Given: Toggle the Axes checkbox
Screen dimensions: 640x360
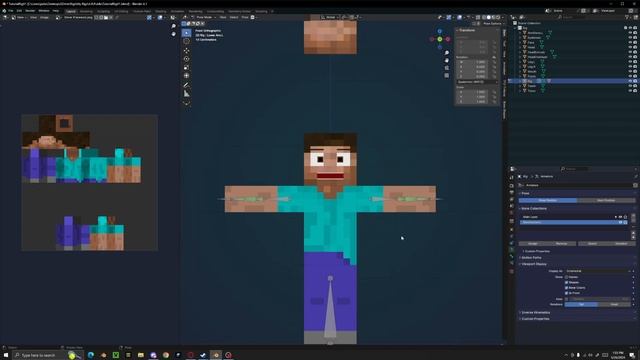Looking at the screenshot, I should pos(567,299).
